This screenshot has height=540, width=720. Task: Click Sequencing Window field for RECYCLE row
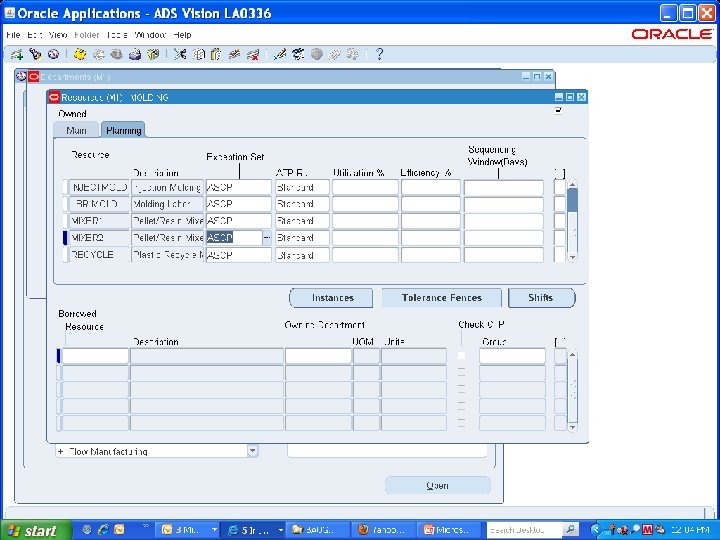[x=504, y=255]
